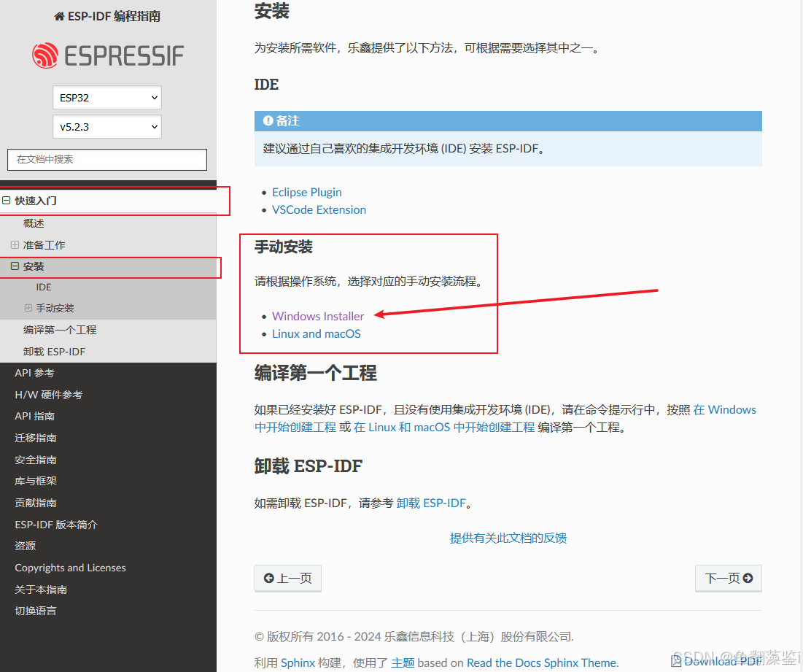
Task: Click the Espressif logo image
Action: [x=107, y=55]
